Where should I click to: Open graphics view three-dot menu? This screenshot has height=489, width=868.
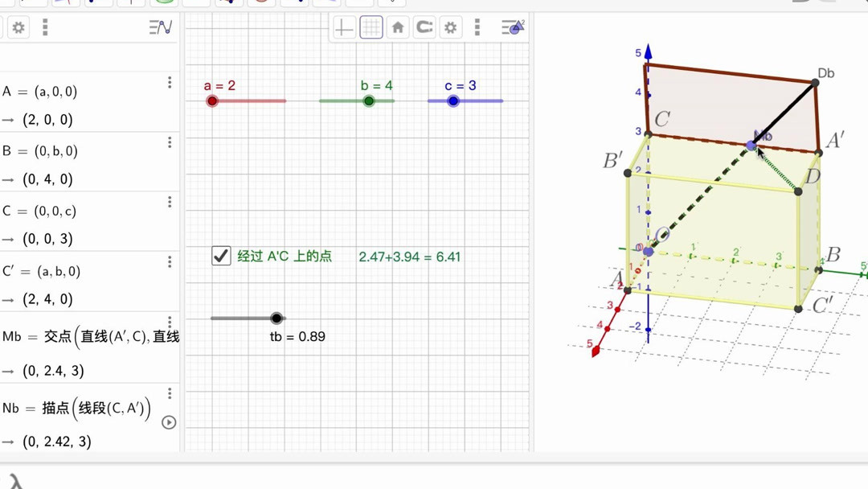coord(477,27)
